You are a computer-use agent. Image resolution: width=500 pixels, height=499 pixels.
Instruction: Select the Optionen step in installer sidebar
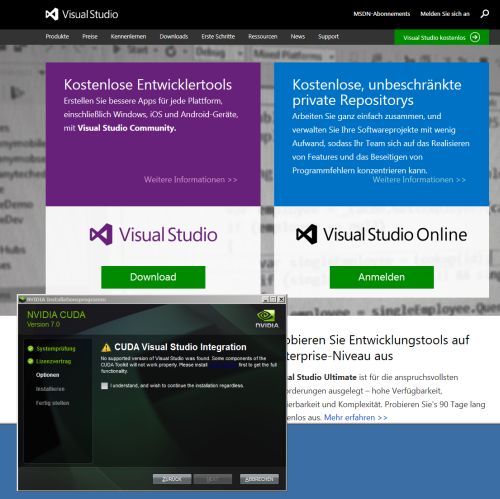pyautogui.click(x=47, y=375)
